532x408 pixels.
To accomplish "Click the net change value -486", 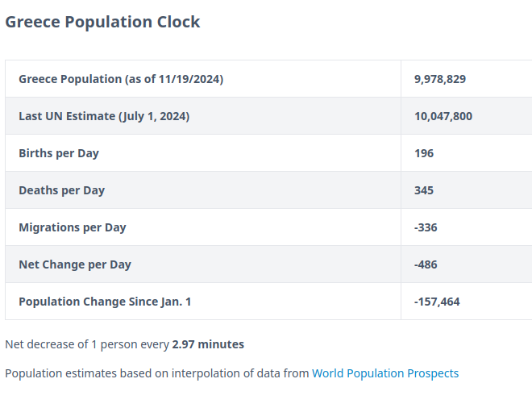I will click(x=426, y=264).
